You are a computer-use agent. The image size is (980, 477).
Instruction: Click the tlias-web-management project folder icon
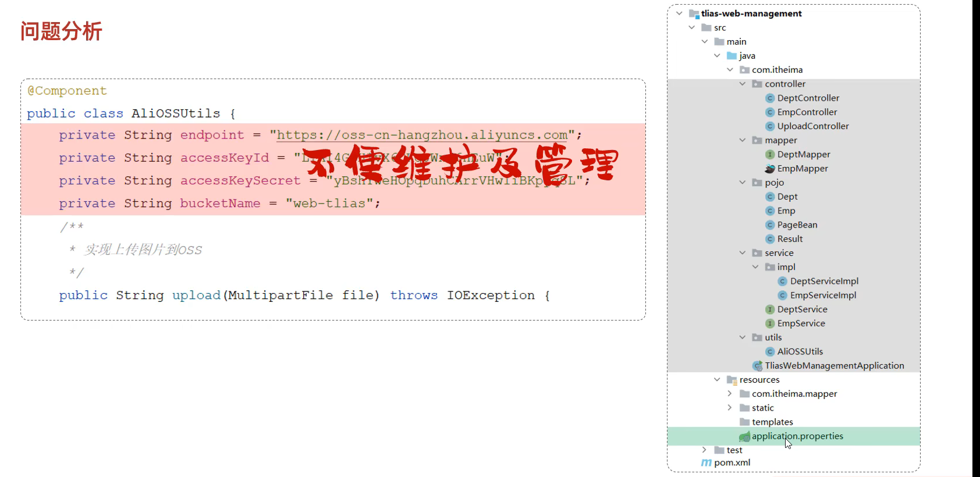(694, 14)
